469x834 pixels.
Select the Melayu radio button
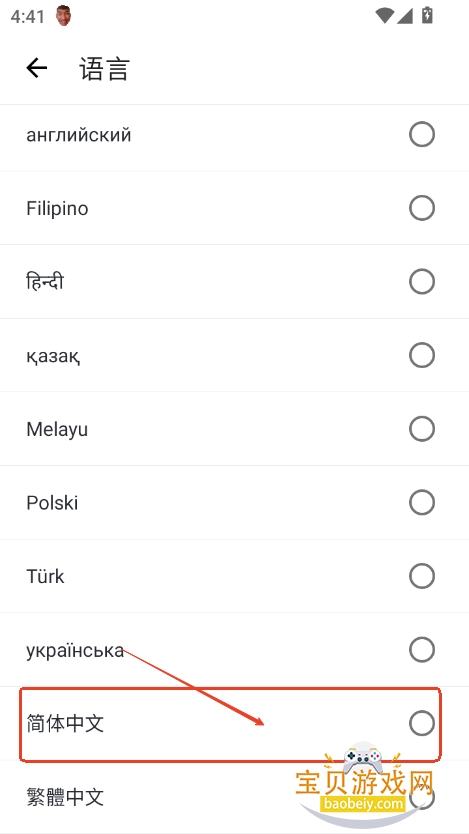(422, 429)
